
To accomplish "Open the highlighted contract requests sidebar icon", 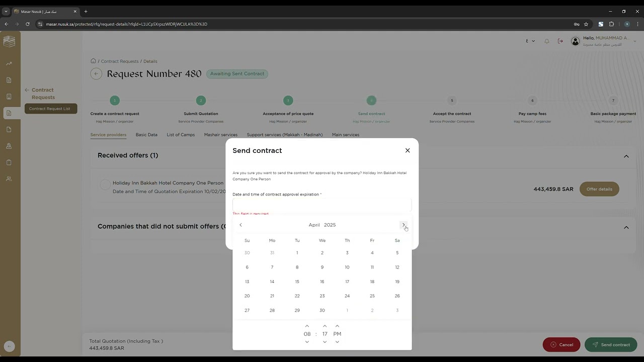I will click(x=9, y=113).
